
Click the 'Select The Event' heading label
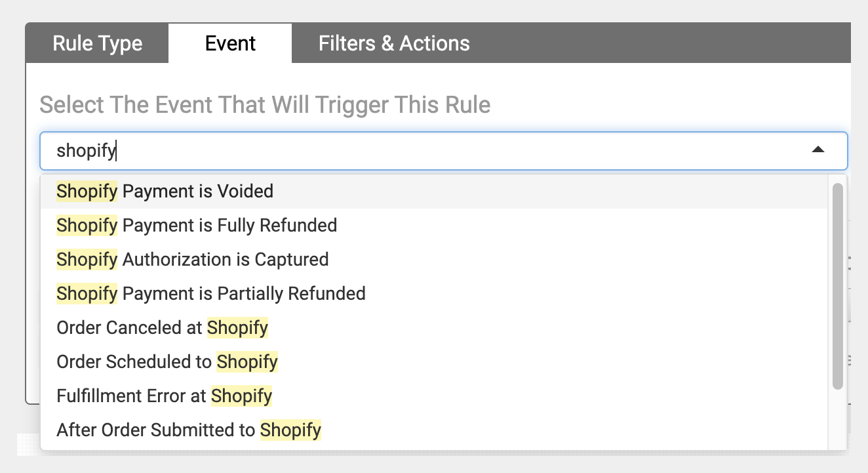(x=265, y=104)
